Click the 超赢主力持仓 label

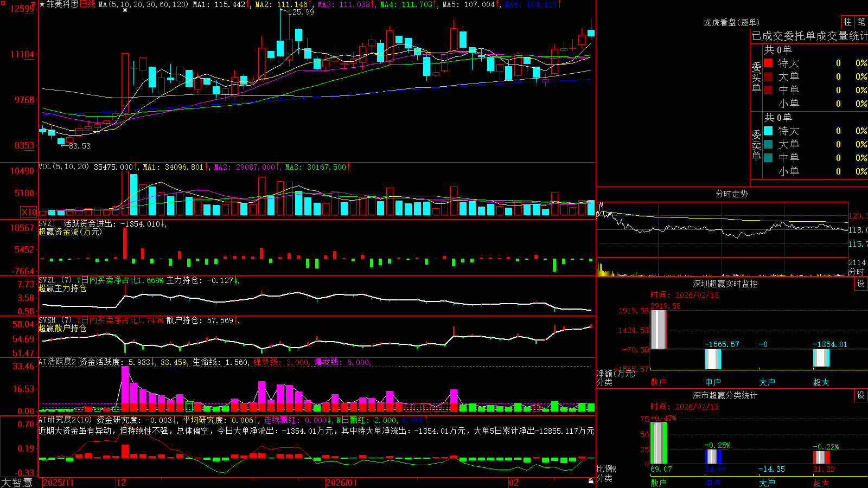pyautogui.click(x=62, y=288)
